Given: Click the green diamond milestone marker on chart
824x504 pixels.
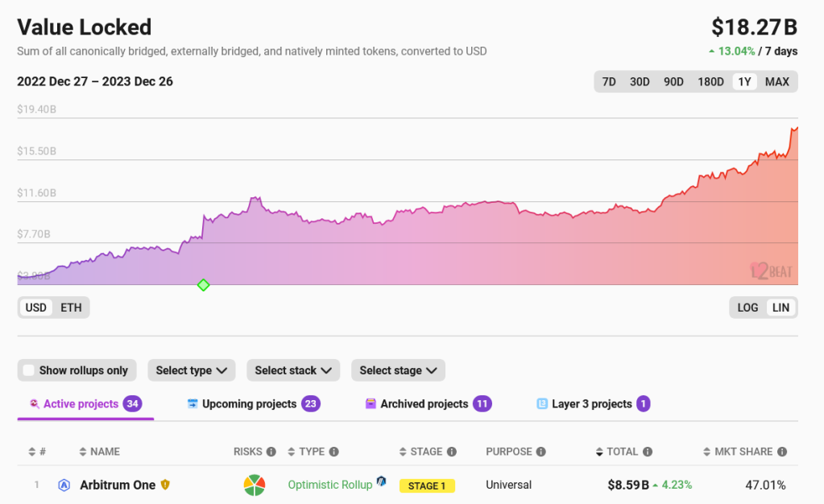Looking at the screenshot, I should [203, 284].
